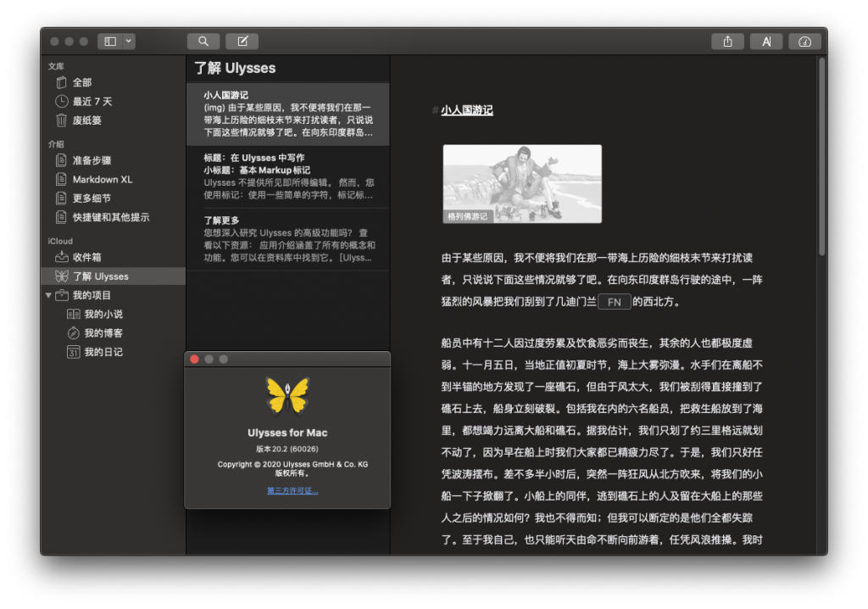This screenshot has width=868, height=609.
Task: Select the 了解 Ulysses butterfly icon
Action: click(61, 276)
